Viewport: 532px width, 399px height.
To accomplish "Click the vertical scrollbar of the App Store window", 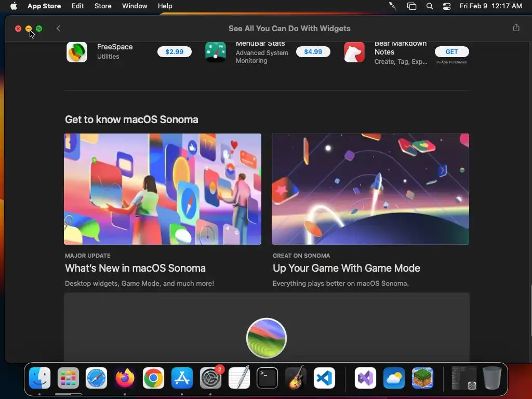I will point(530,311).
